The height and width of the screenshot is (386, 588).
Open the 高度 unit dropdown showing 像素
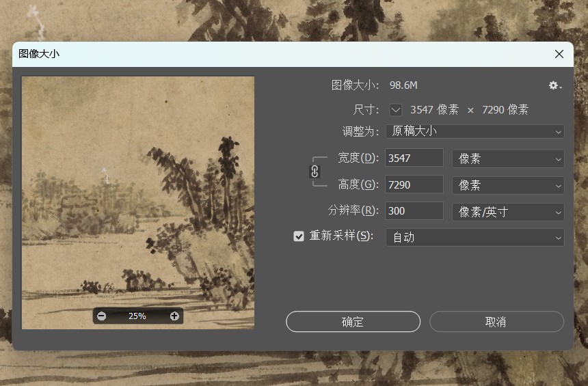(508, 185)
